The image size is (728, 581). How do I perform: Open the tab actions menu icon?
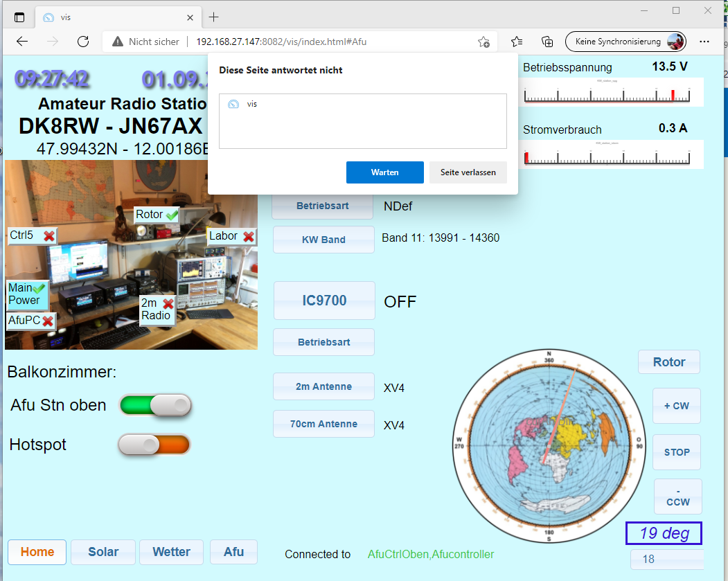19,17
